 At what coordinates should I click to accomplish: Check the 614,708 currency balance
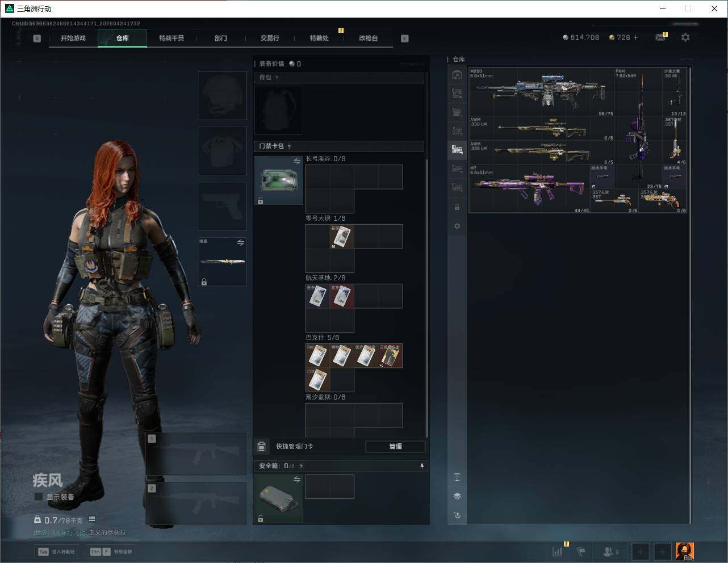click(581, 37)
